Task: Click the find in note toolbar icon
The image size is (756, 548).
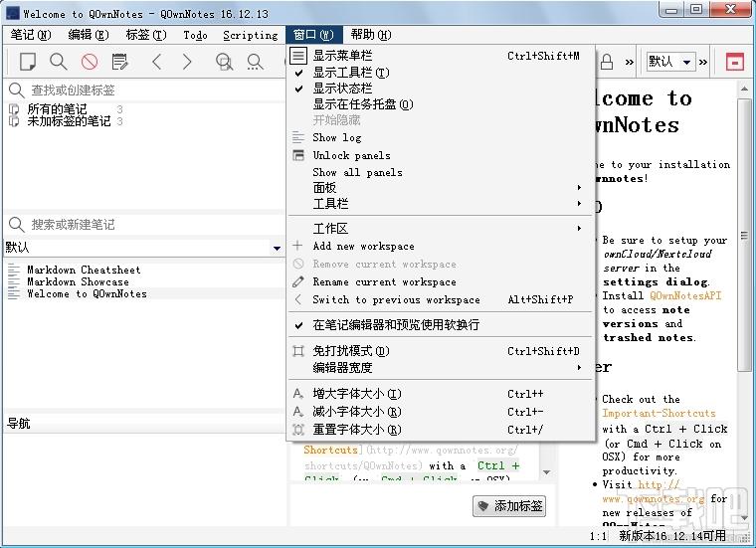Action: (x=224, y=62)
